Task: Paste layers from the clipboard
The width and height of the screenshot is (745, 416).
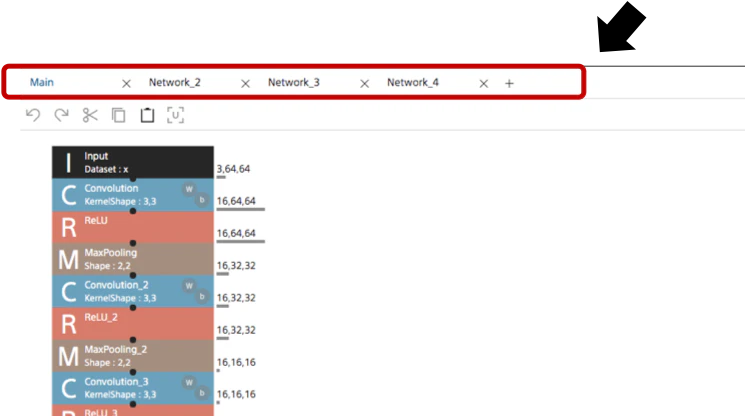Action: (147, 115)
